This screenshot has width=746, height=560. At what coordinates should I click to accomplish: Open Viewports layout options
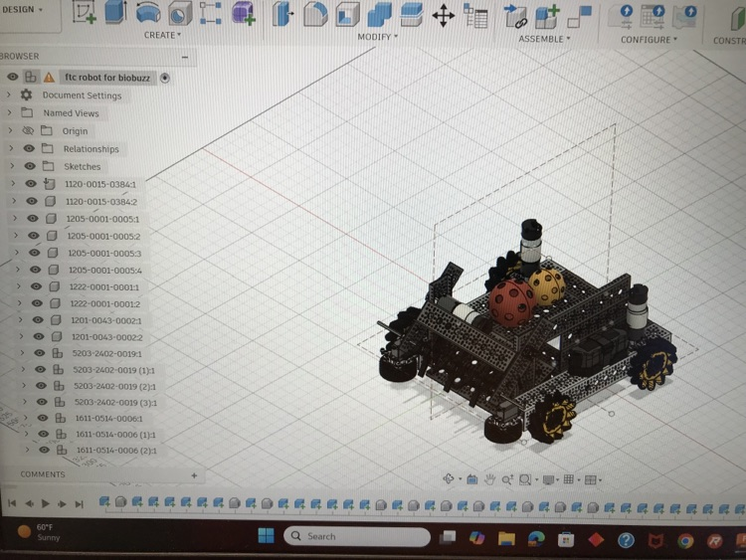[x=591, y=480]
